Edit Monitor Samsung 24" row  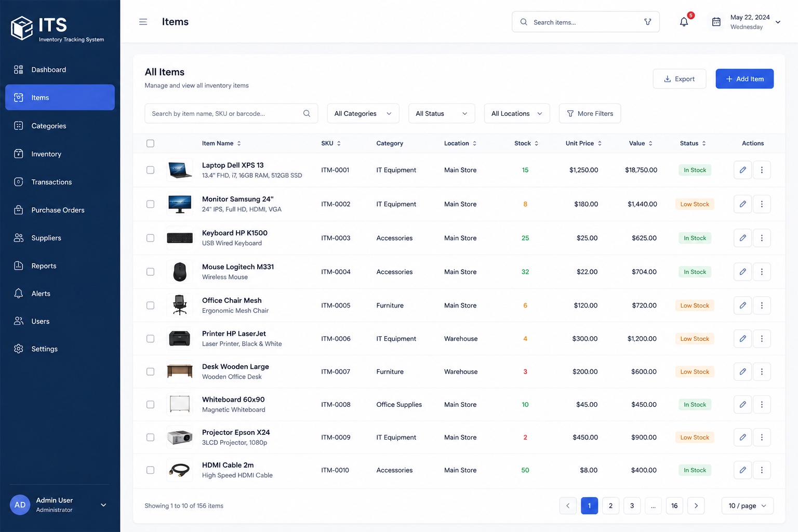[742, 204]
